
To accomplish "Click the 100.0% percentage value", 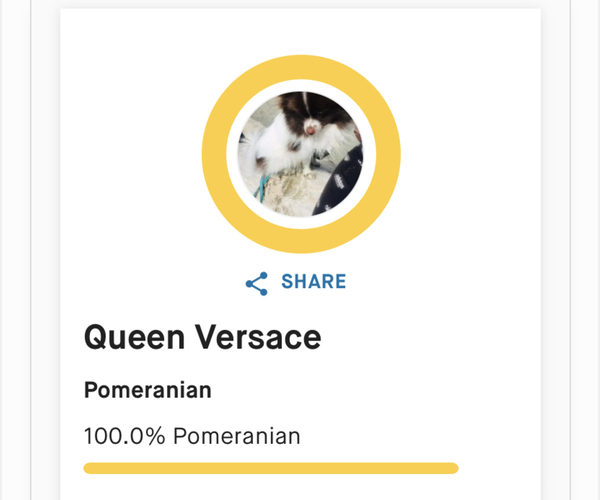I will (124, 436).
